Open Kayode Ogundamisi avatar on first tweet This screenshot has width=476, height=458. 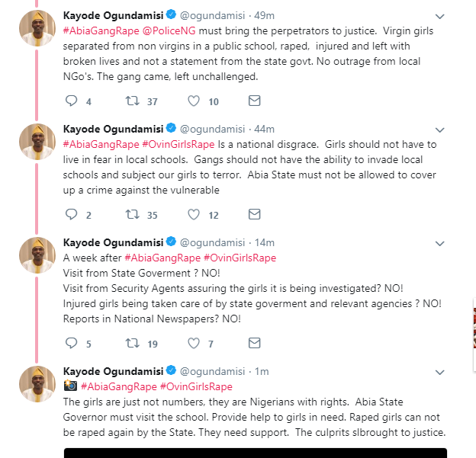[x=37, y=28]
